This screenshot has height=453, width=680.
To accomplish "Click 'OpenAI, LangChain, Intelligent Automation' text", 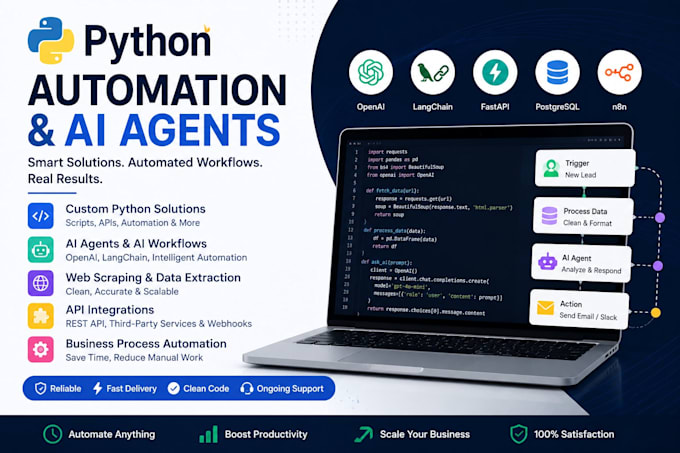I will [156, 257].
